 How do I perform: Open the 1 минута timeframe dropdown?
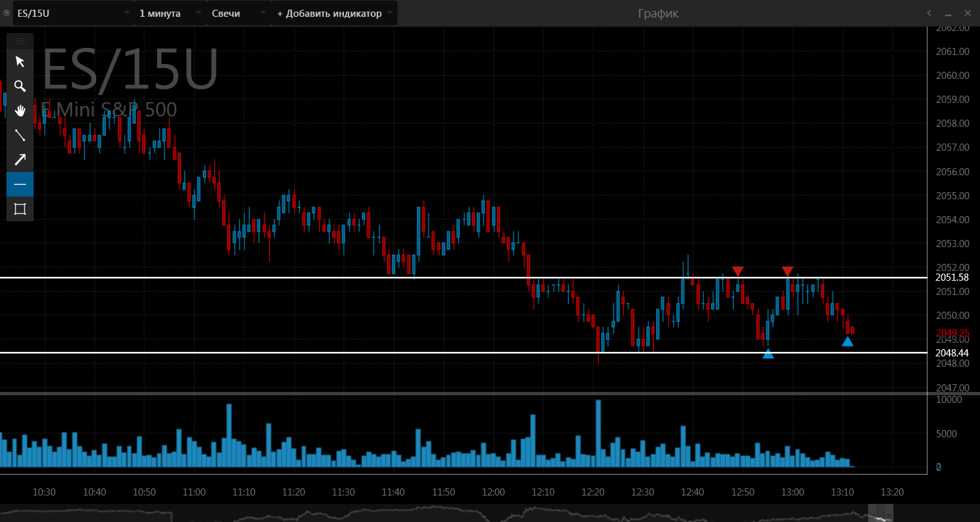[x=170, y=13]
